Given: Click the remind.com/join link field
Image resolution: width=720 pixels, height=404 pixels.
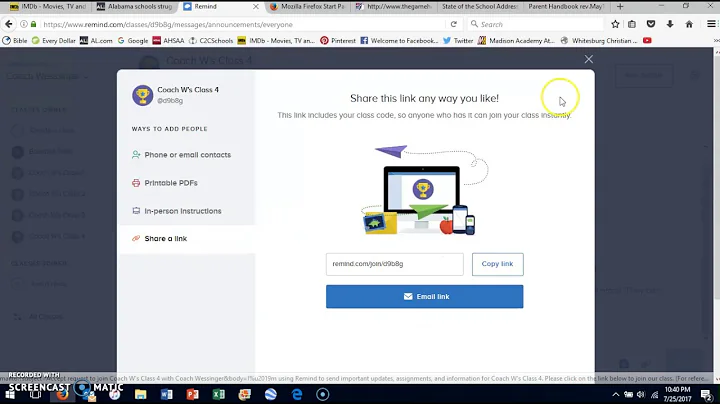Looking at the screenshot, I should [394, 264].
